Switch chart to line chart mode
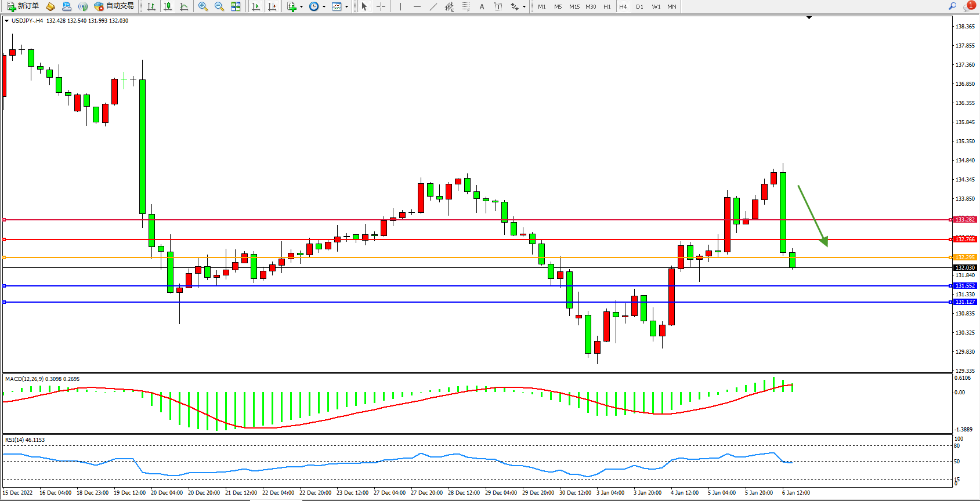The image size is (980, 501). (184, 6)
